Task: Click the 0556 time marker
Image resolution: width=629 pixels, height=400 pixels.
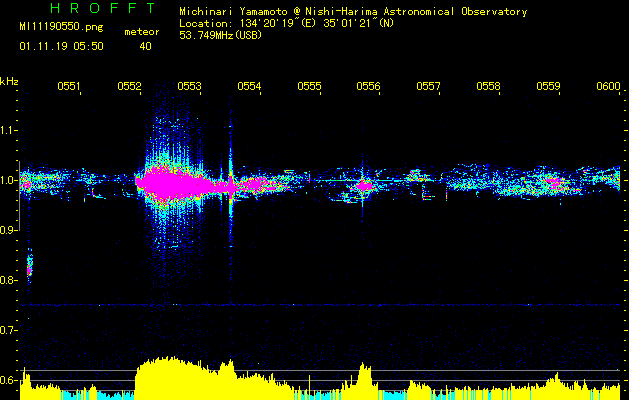Action: tap(368, 86)
